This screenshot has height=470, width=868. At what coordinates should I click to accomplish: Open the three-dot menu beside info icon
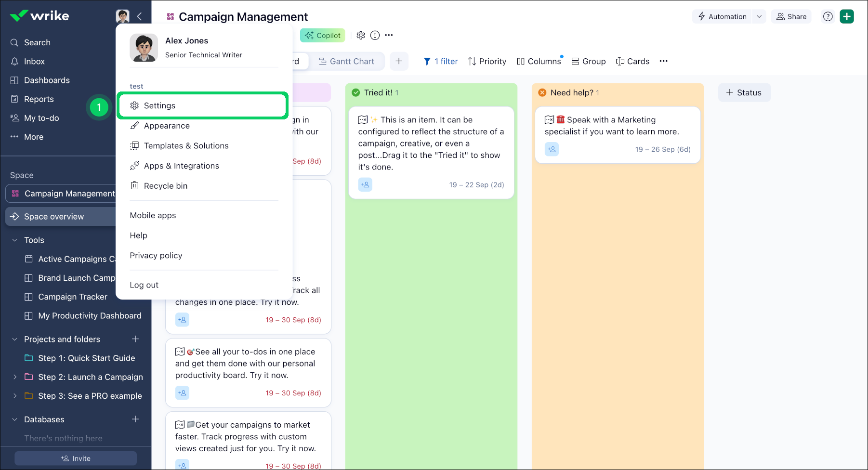(389, 35)
